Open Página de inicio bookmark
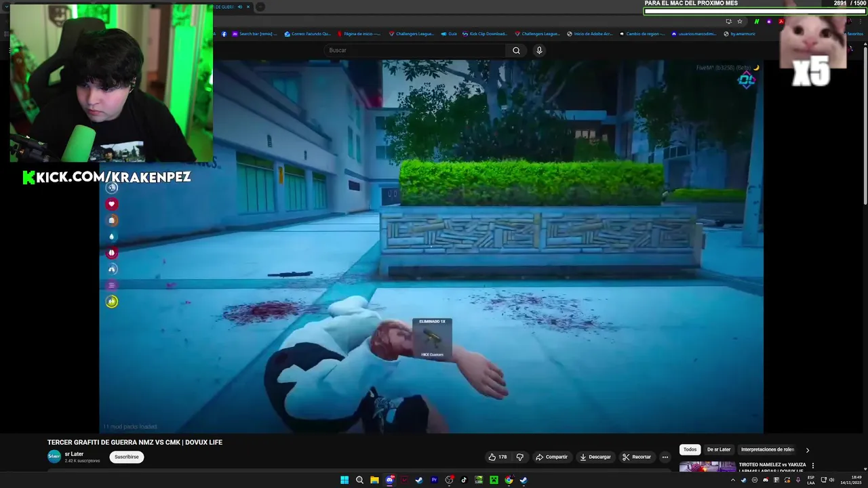This screenshot has width=868, height=488. (359, 34)
